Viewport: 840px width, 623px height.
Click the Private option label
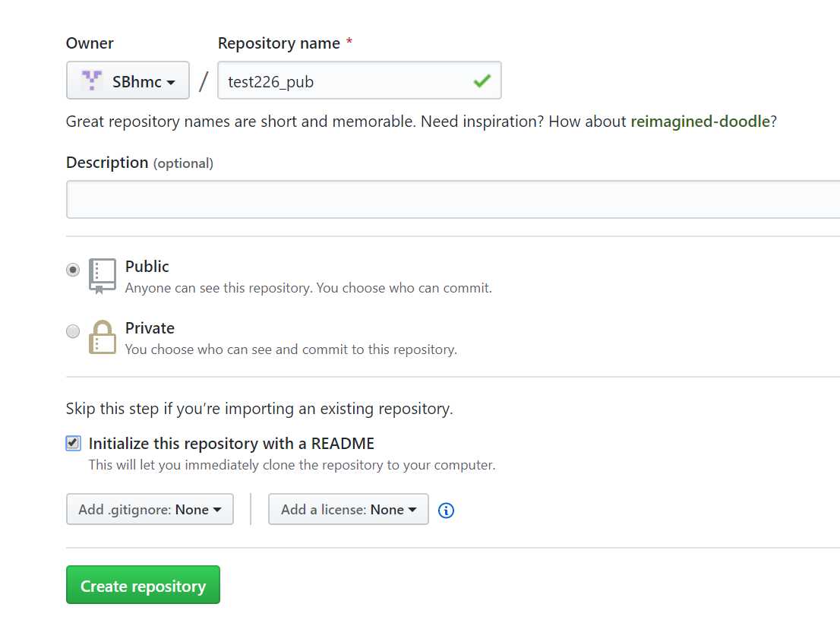pyautogui.click(x=150, y=328)
